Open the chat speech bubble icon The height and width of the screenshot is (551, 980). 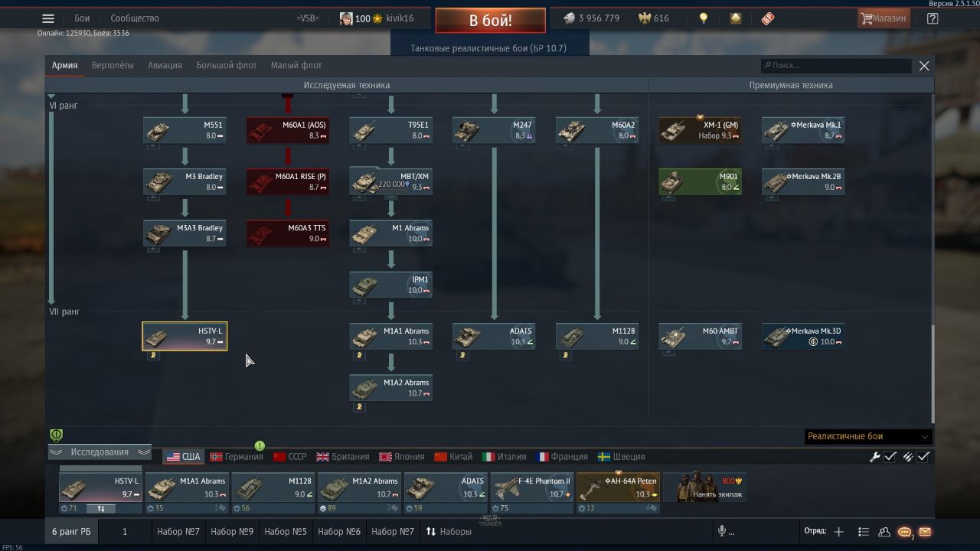tap(905, 532)
